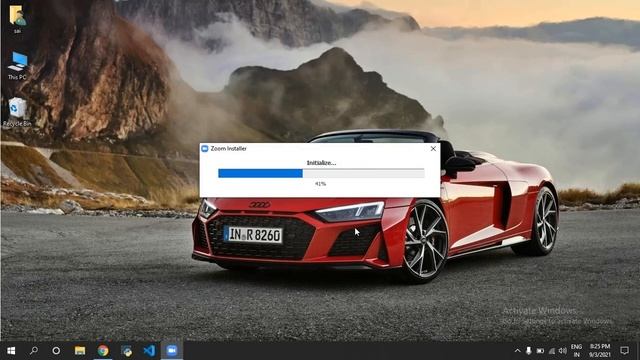Screen dimensions: 640x360
Task: Open the clock showing 8:25 PM
Action: pos(600,351)
